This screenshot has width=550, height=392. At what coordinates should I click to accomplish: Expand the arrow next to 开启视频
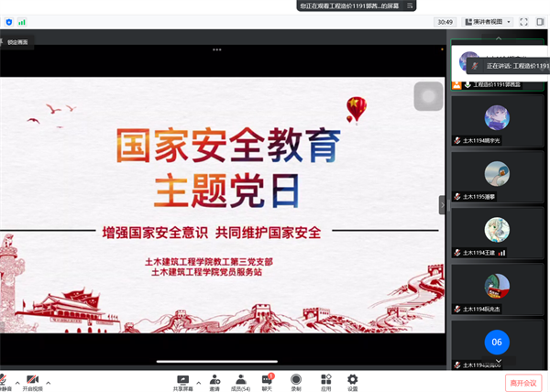[48, 380]
